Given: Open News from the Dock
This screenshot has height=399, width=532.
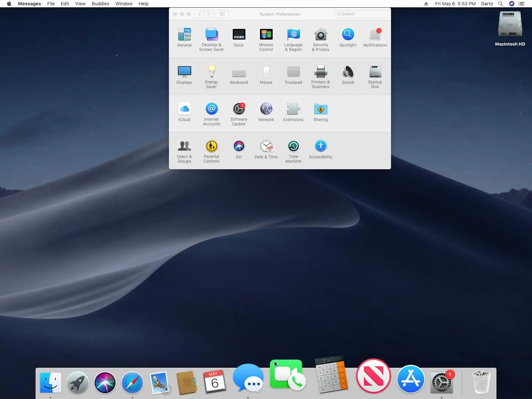Looking at the screenshot, I should (373, 376).
